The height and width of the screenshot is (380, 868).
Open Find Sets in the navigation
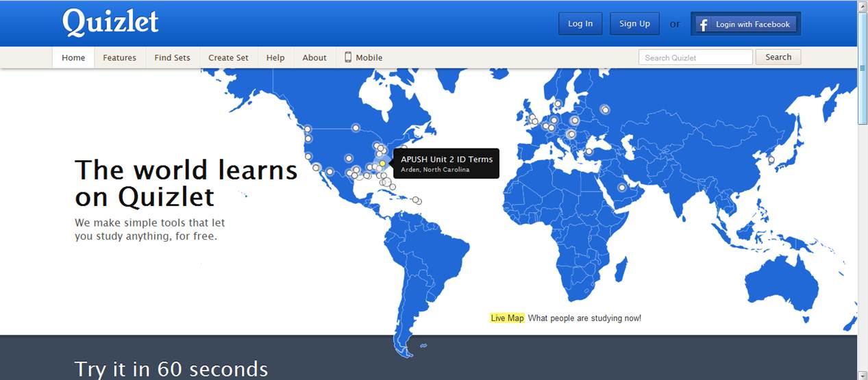[x=173, y=58]
